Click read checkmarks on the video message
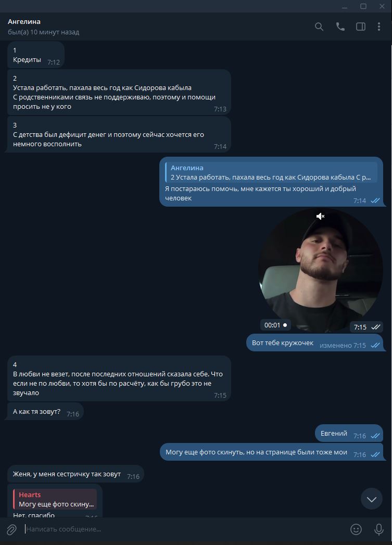 click(376, 327)
